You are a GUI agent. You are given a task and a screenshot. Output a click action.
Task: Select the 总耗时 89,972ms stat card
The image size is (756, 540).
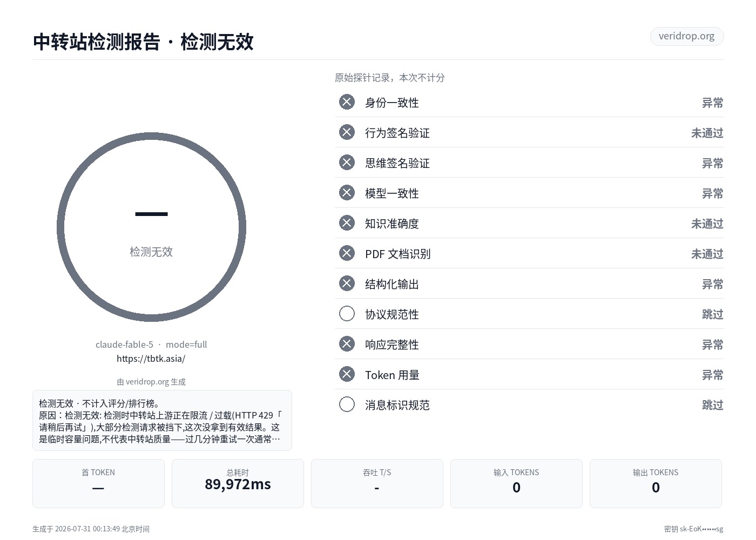pos(238,483)
